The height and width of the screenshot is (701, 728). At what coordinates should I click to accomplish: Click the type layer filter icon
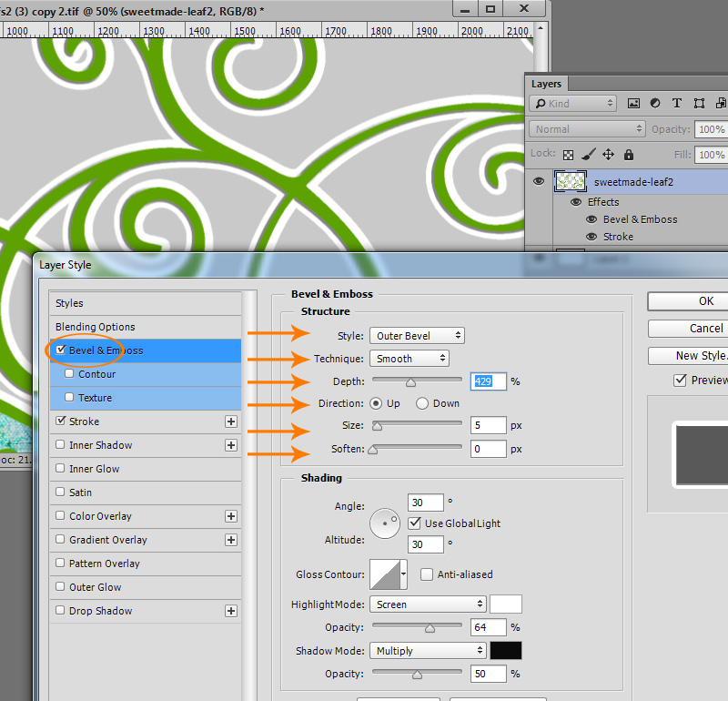(677, 103)
